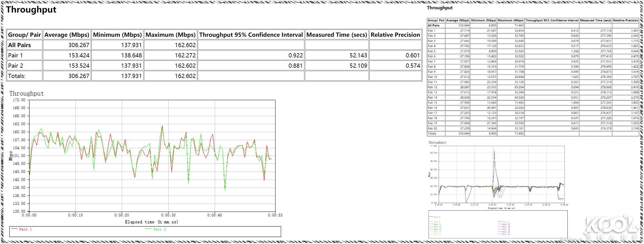Click "Throughput 95% Confidence Interval" header in the large table
The height and width of the screenshot is (244, 644).
251,35
